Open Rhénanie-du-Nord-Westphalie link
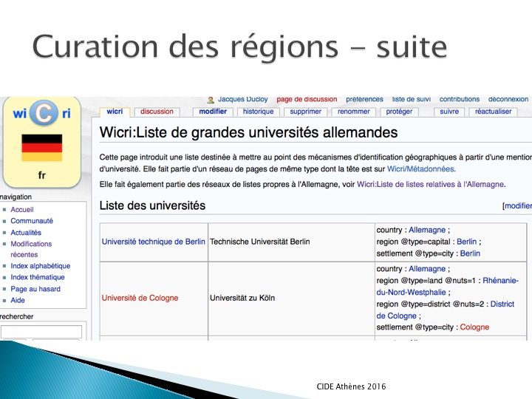Viewport: 532px width, 399px height. [448, 287]
